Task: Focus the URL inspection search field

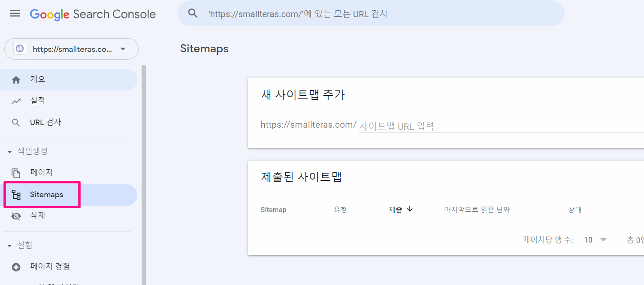Action: (x=371, y=13)
